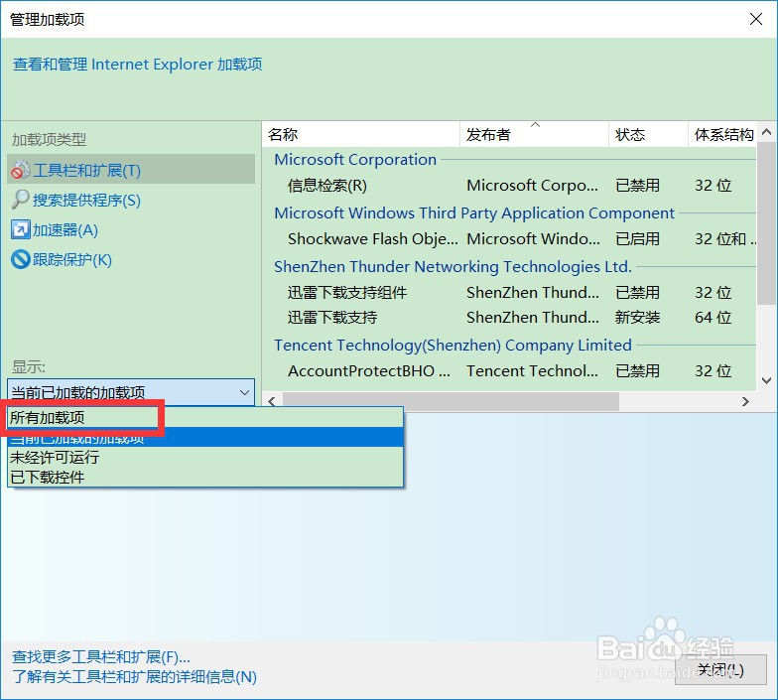Sort by the 名称 column header
Viewport: 778px width, 700px height.
point(361,134)
